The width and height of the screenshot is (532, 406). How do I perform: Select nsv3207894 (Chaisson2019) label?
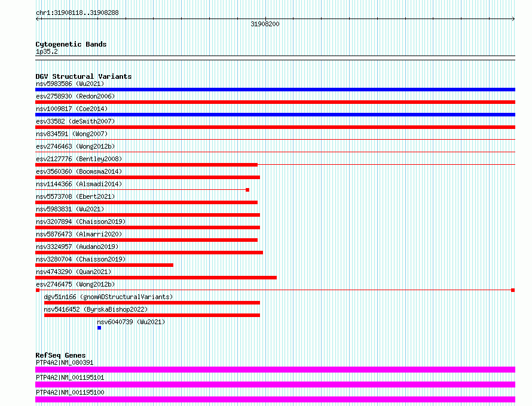tap(81, 222)
